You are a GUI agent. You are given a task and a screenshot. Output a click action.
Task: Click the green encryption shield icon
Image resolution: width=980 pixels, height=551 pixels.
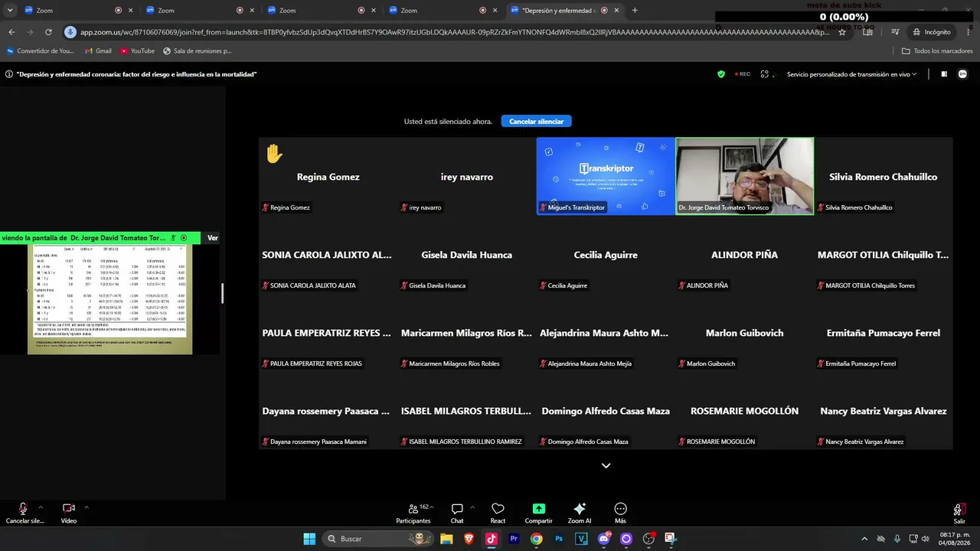tap(721, 74)
